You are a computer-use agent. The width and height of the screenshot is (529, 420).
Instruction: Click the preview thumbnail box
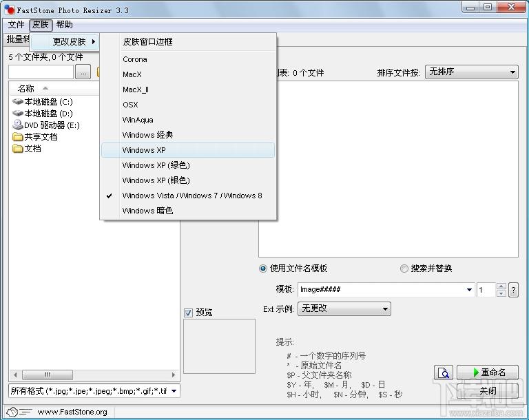(219, 346)
